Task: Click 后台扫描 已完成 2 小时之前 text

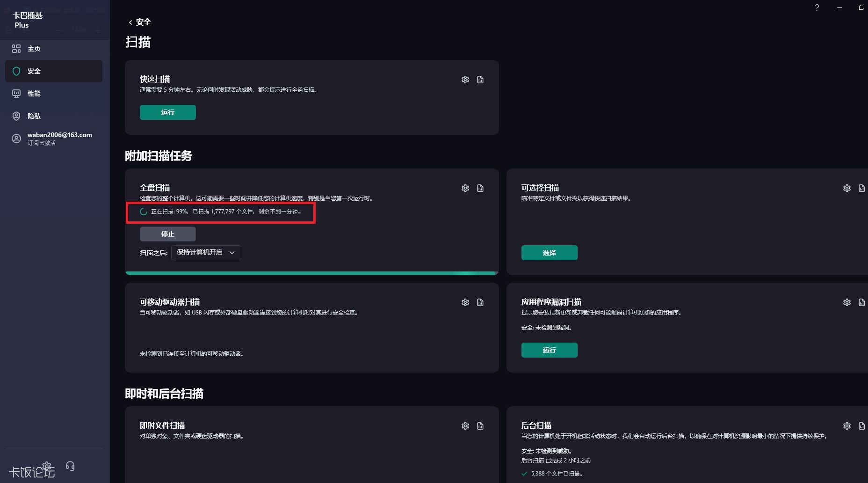Action: (x=556, y=461)
